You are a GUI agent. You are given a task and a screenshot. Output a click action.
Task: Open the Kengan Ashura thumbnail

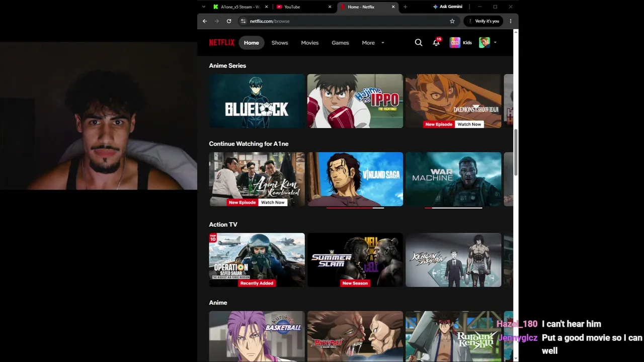(453, 260)
